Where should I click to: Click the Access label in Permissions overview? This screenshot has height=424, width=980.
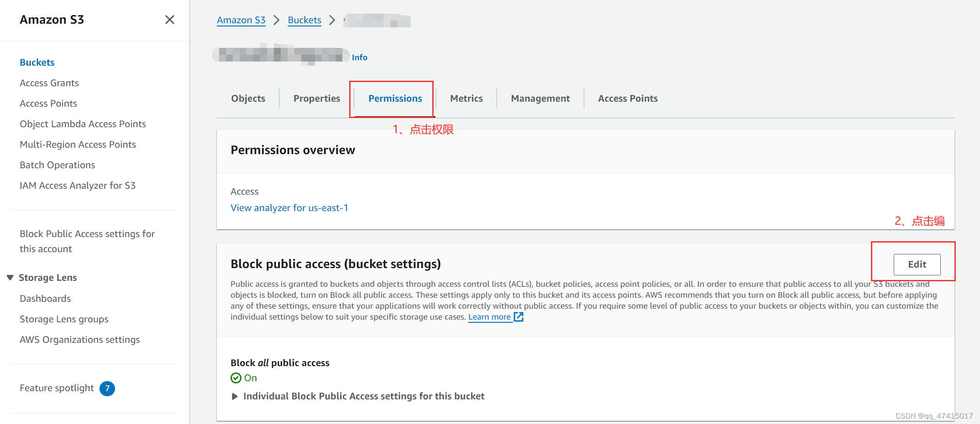(x=244, y=191)
